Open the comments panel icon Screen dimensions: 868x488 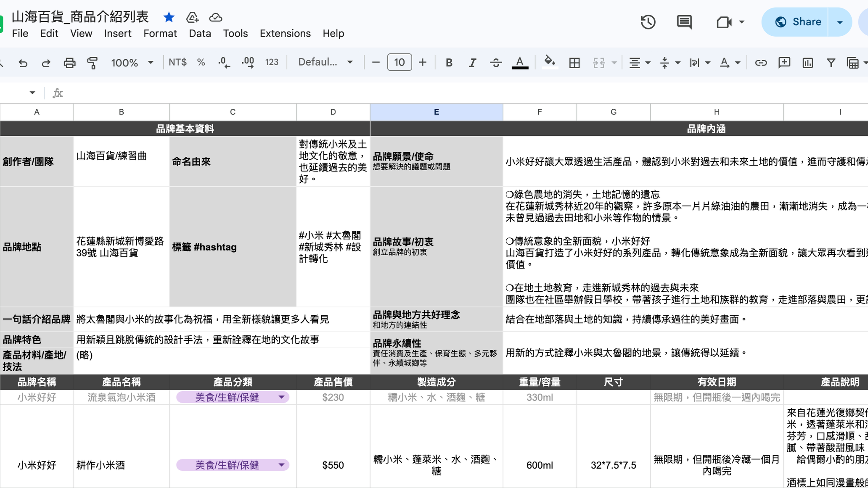(x=684, y=22)
